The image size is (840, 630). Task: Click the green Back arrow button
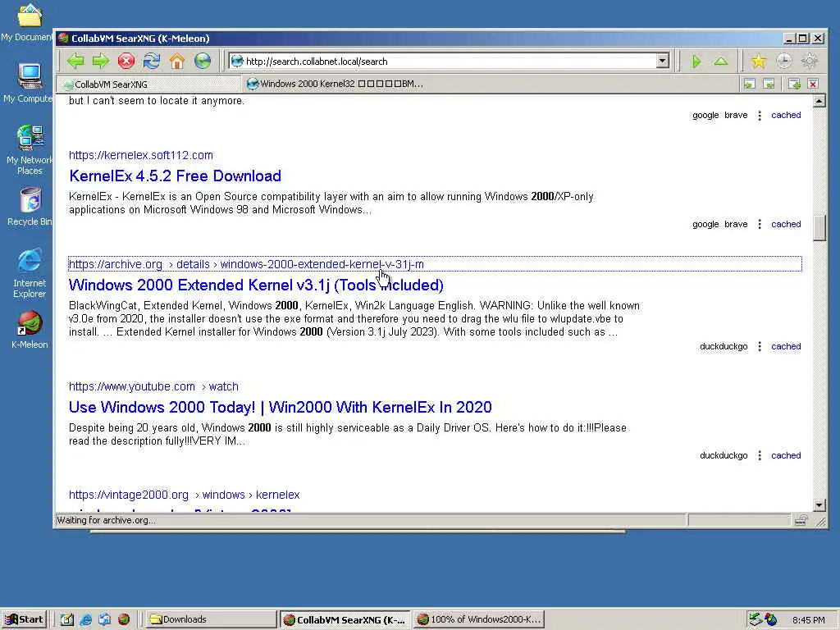click(75, 61)
